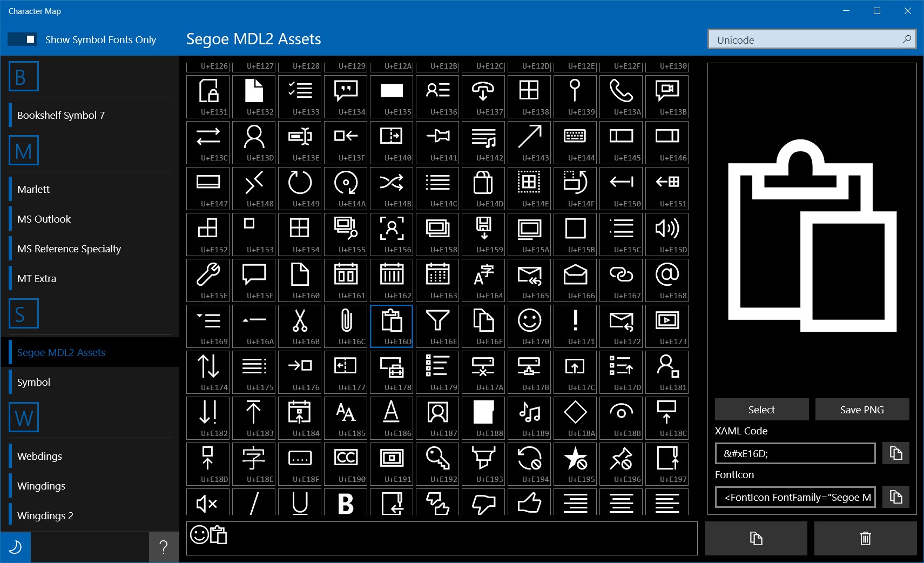Screen dimensions: 924x563
Task: Select the keyboard glyph U+E144
Action: coord(575,142)
